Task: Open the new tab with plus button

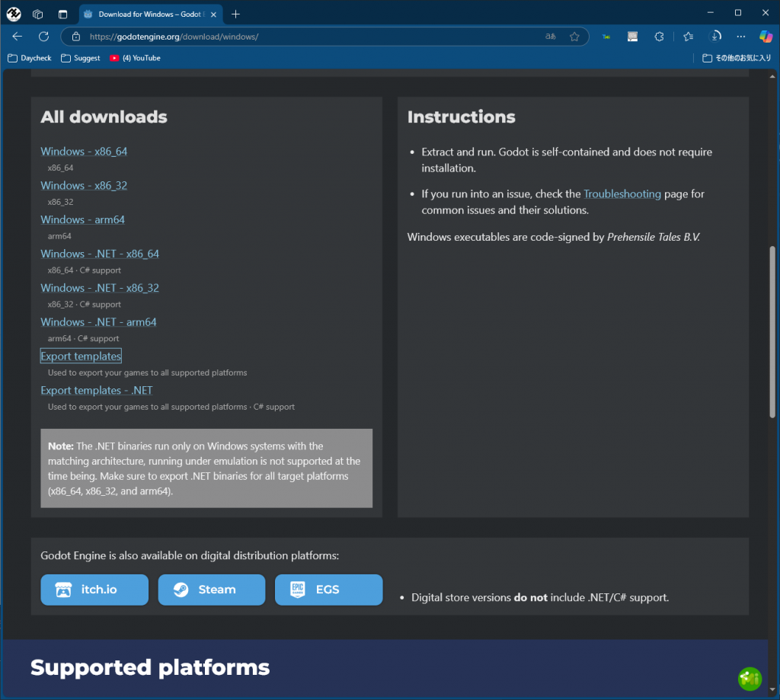Action: [x=235, y=14]
